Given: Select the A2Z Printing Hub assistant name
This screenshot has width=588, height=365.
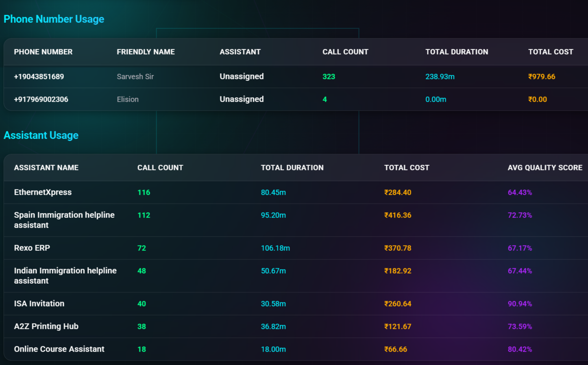Looking at the screenshot, I should click(x=46, y=326).
